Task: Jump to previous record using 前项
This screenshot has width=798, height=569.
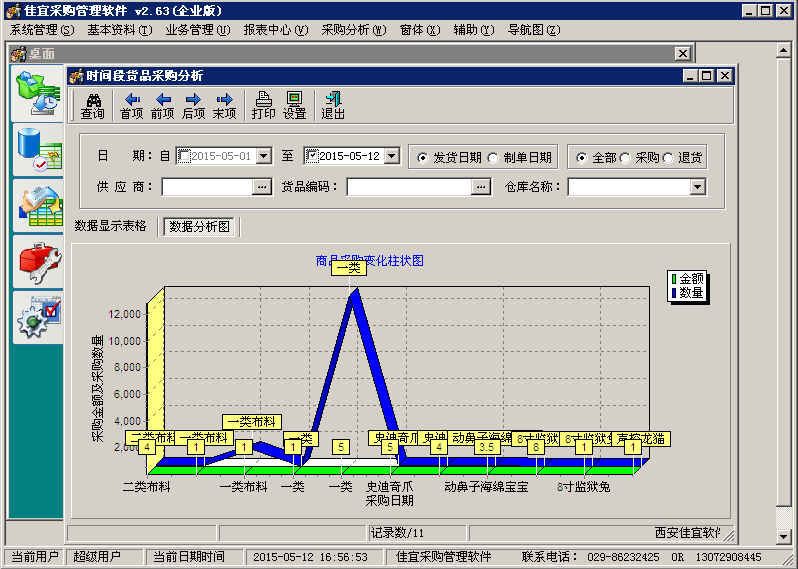Action: (x=162, y=105)
